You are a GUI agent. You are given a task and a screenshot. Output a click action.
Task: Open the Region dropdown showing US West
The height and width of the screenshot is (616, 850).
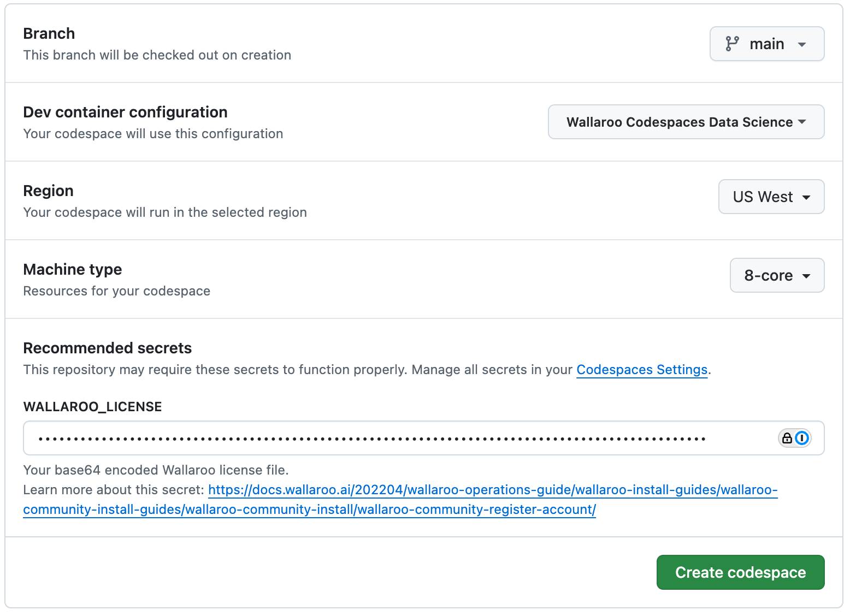[x=771, y=197]
